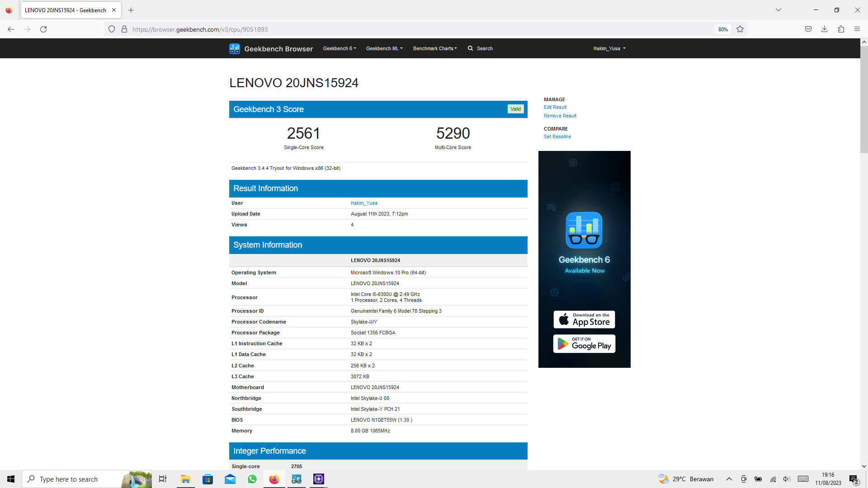The width and height of the screenshot is (868, 488).
Task: Click the Microsoft Windows 10 Pro value
Action: pos(388,273)
